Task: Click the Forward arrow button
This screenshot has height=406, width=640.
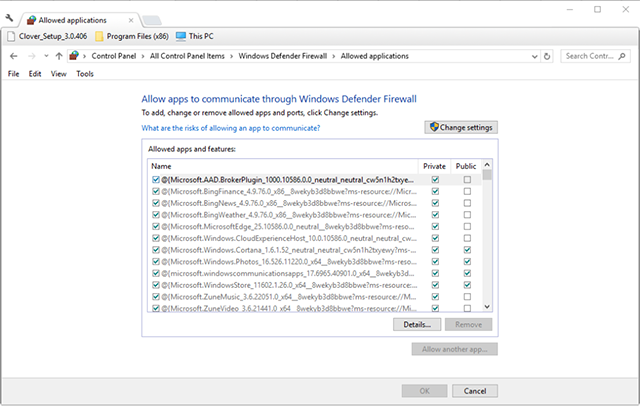Action: click(x=31, y=56)
